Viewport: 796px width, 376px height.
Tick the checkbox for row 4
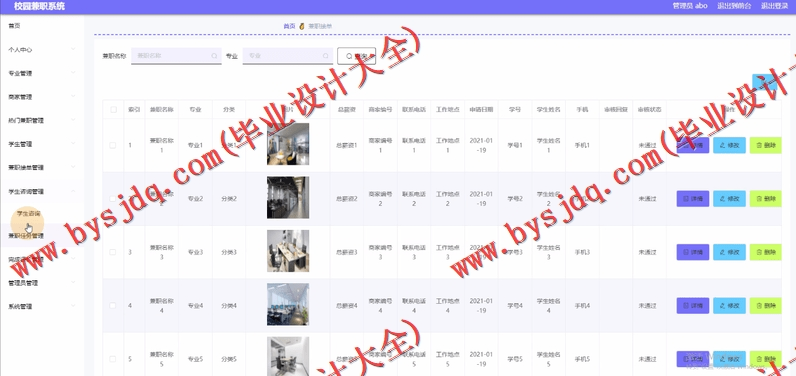pos(113,305)
